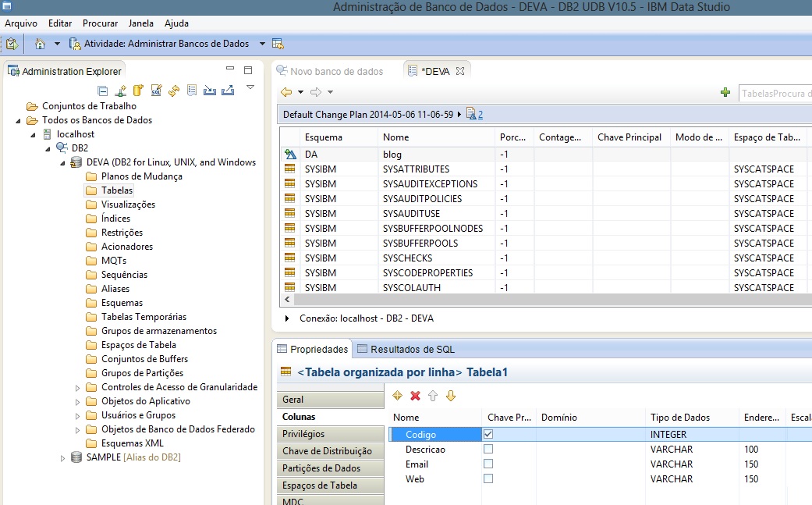Click the home icon in the top toolbar
812x505 pixels.
(x=40, y=44)
